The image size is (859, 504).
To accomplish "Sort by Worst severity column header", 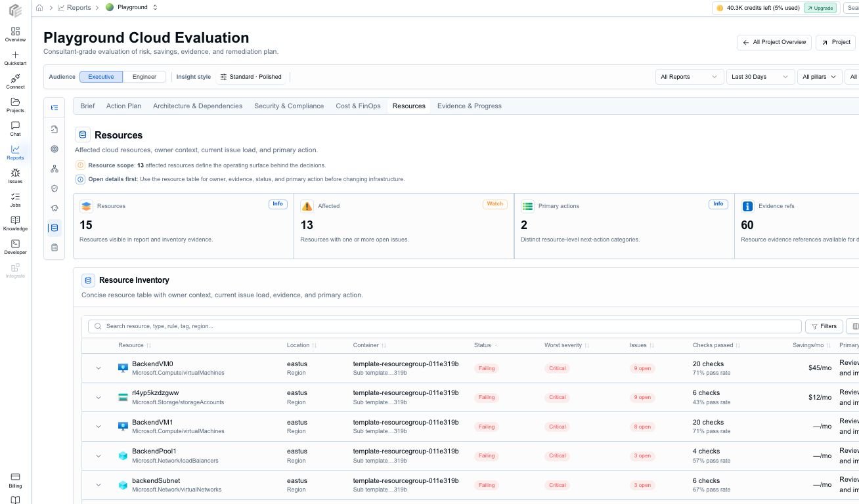I will (x=567, y=345).
